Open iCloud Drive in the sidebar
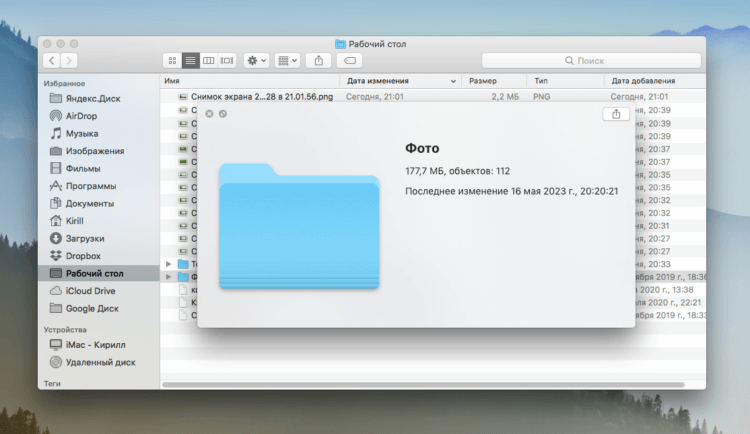The height and width of the screenshot is (434, 750). pyautogui.click(x=90, y=291)
